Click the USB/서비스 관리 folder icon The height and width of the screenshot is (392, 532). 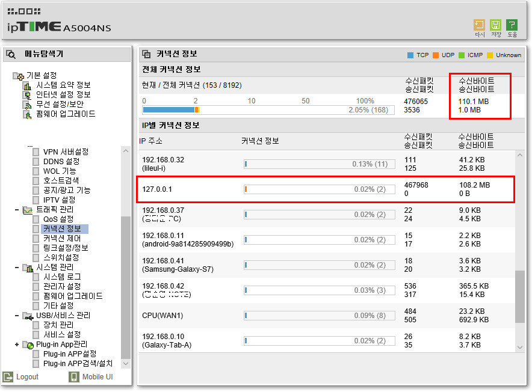(x=28, y=316)
